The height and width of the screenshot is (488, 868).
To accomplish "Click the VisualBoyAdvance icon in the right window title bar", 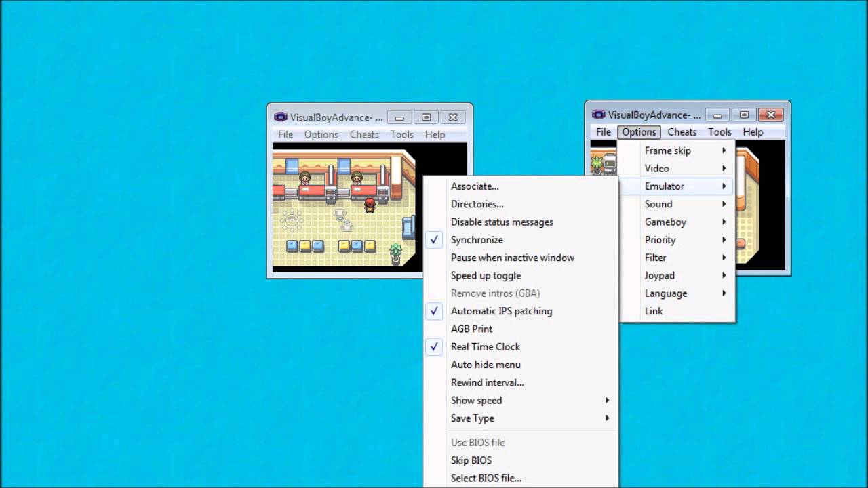I will pos(598,115).
